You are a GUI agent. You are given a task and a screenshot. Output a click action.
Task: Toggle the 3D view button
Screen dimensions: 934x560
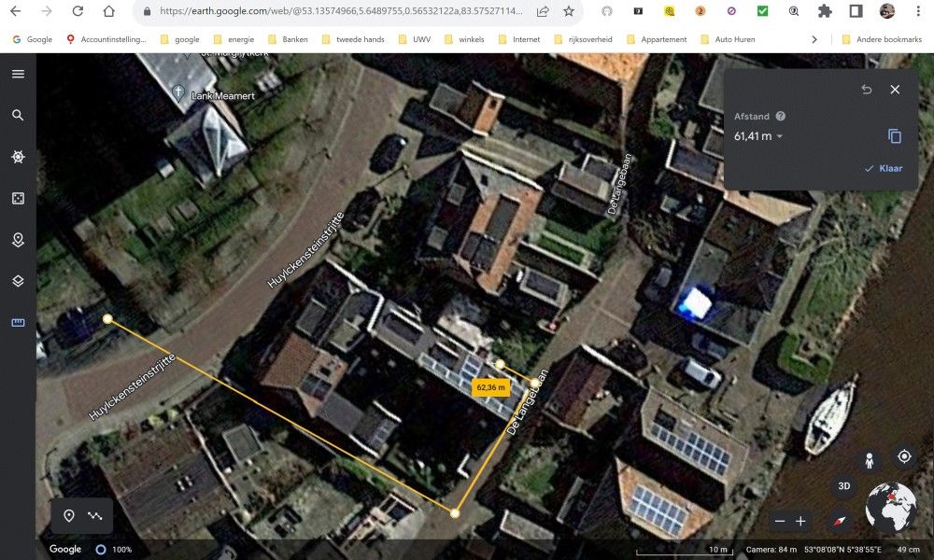843,486
